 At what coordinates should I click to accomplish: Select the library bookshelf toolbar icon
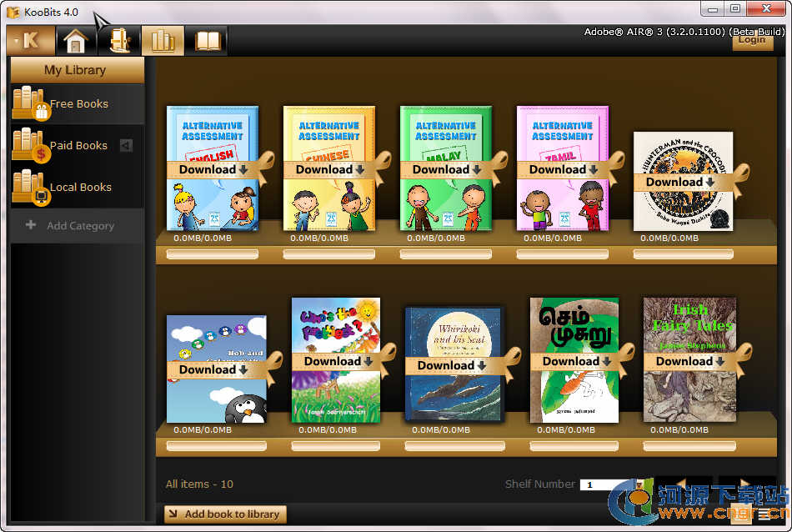pos(163,40)
